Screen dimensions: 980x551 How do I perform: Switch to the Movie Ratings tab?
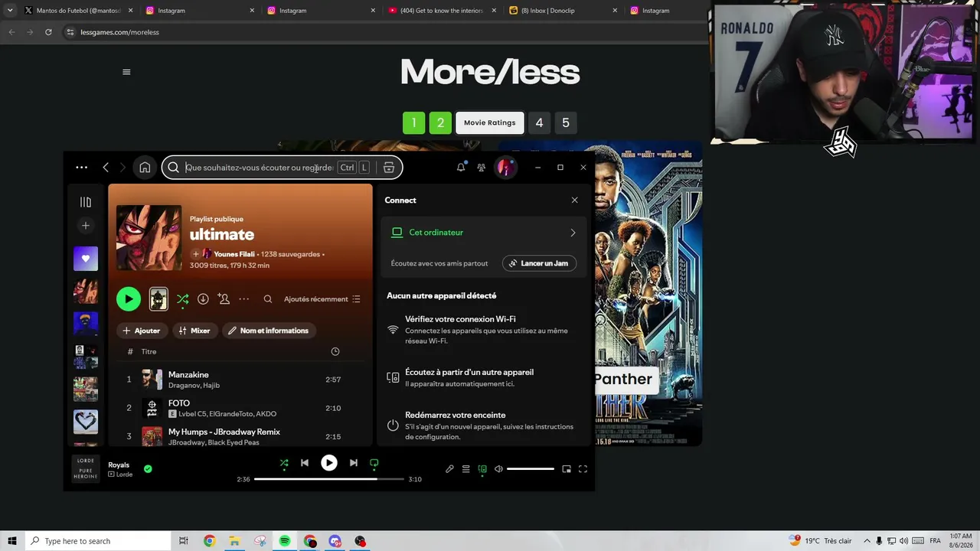(490, 122)
